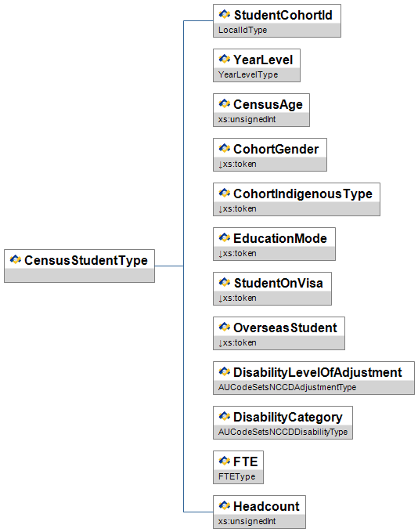Viewport: 418px width, 532px height.
Task: Click the xs:unsignedInt label under Headcount
Action: 247,521
